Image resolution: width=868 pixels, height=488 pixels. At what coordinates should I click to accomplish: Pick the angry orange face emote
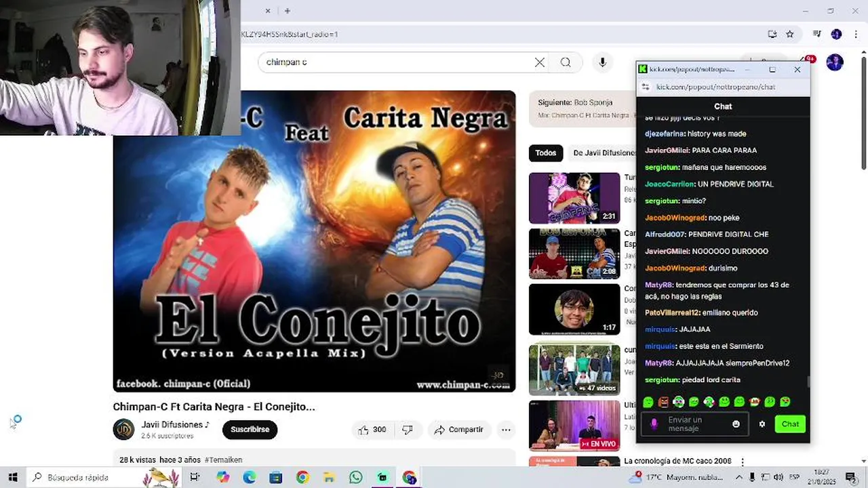tap(663, 403)
